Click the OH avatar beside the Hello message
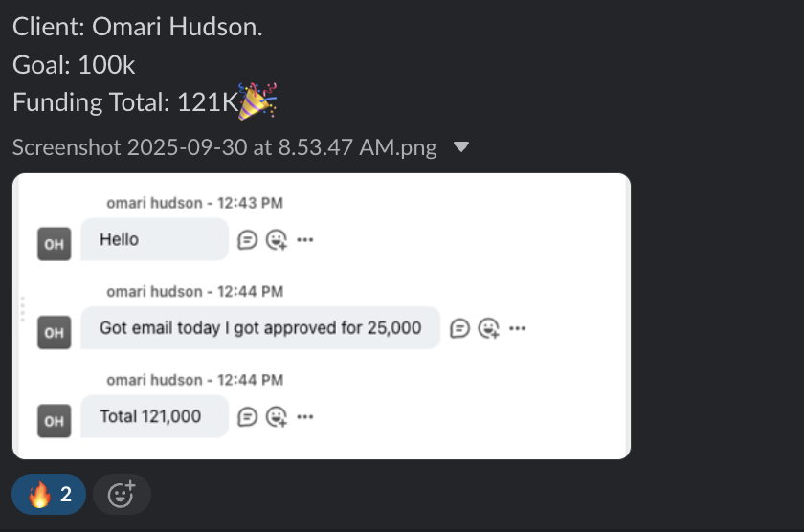The image size is (804, 532). [55, 244]
